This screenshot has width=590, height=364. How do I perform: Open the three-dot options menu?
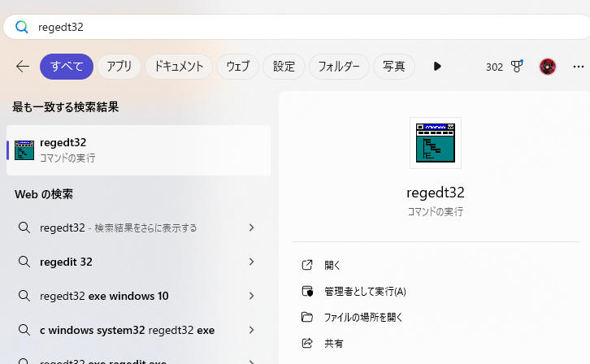[579, 67]
